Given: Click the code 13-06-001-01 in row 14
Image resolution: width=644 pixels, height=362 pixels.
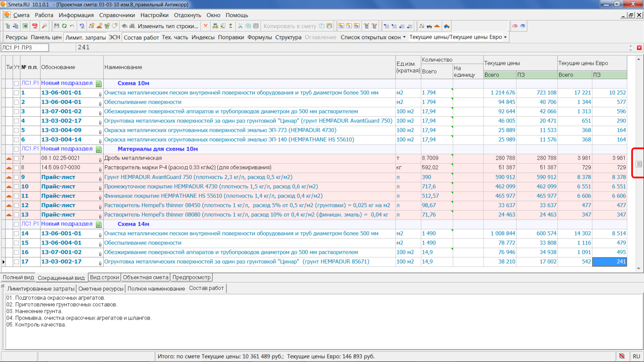Looking at the screenshot, I should pos(61,234).
